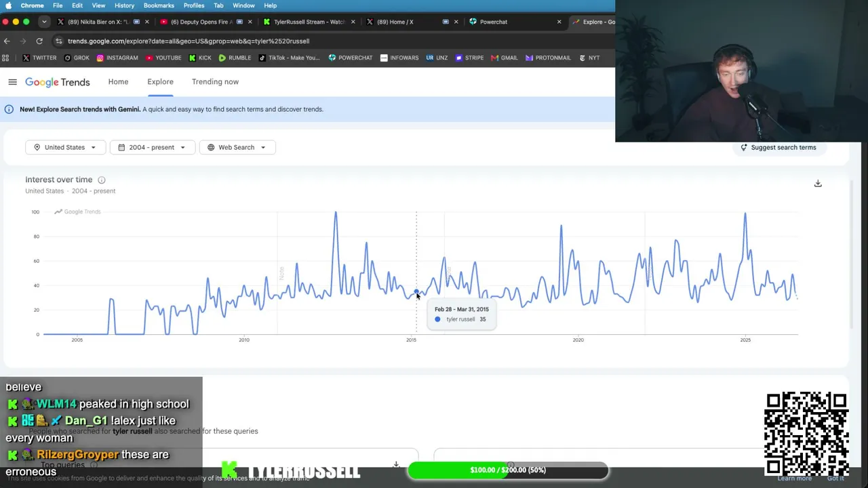Click the 2015 data point on trend line

click(416, 291)
